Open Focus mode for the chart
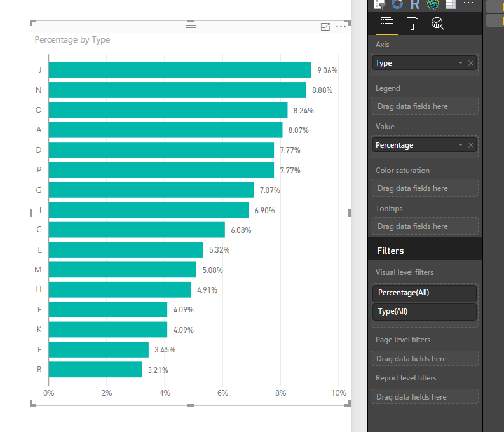The image size is (504, 432). tap(325, 27)
